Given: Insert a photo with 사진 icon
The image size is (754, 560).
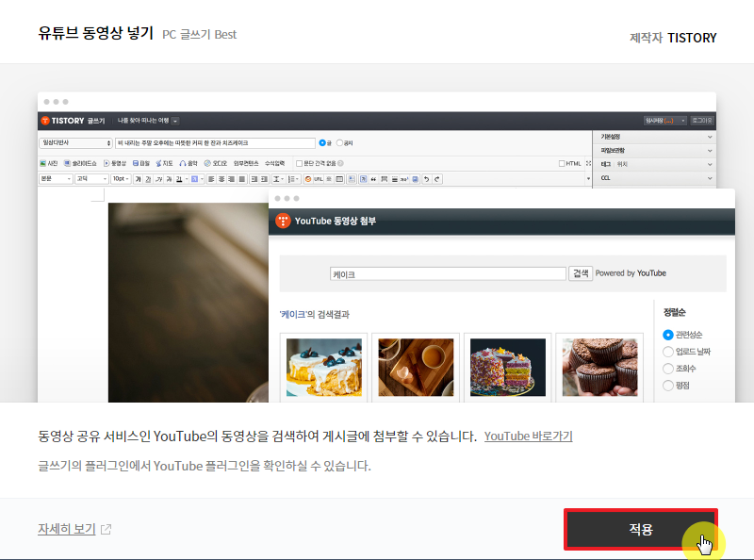Looking at the screenshot, I should 42,164.
